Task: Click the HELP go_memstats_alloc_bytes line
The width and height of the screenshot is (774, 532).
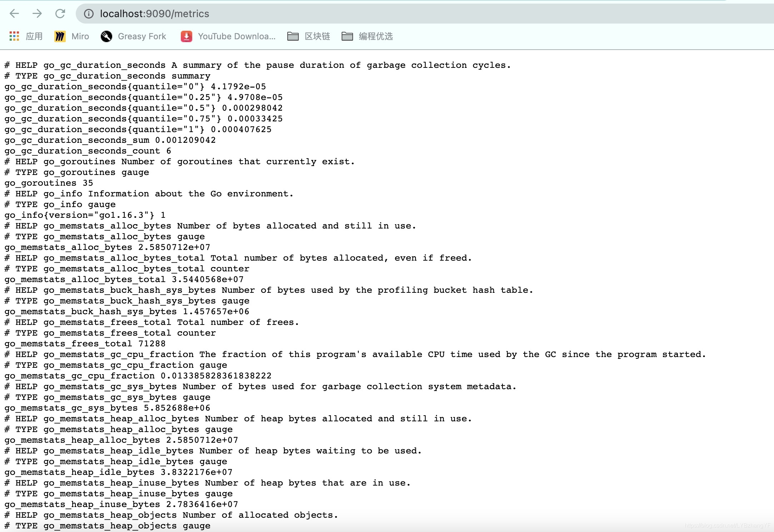Action: [210, 226]
